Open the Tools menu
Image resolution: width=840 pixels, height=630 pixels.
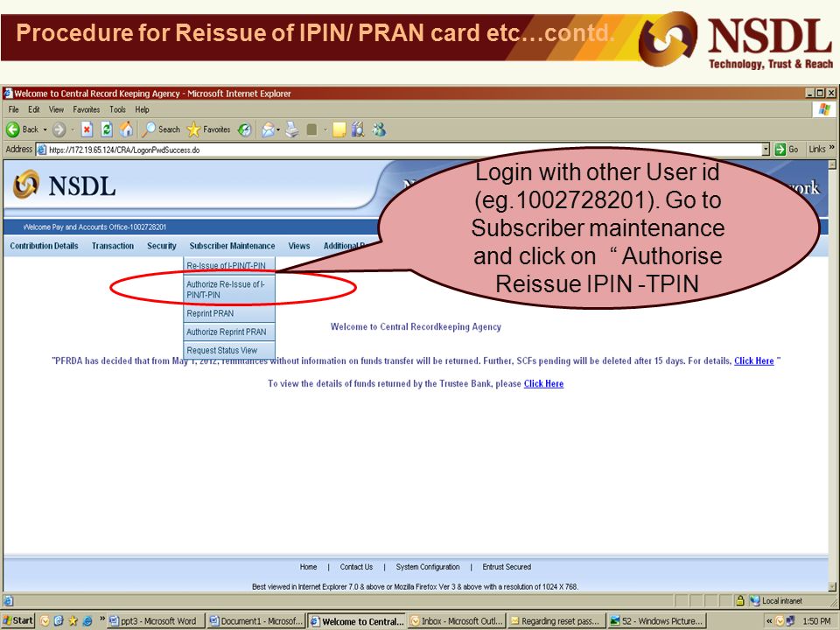(117, 109)
